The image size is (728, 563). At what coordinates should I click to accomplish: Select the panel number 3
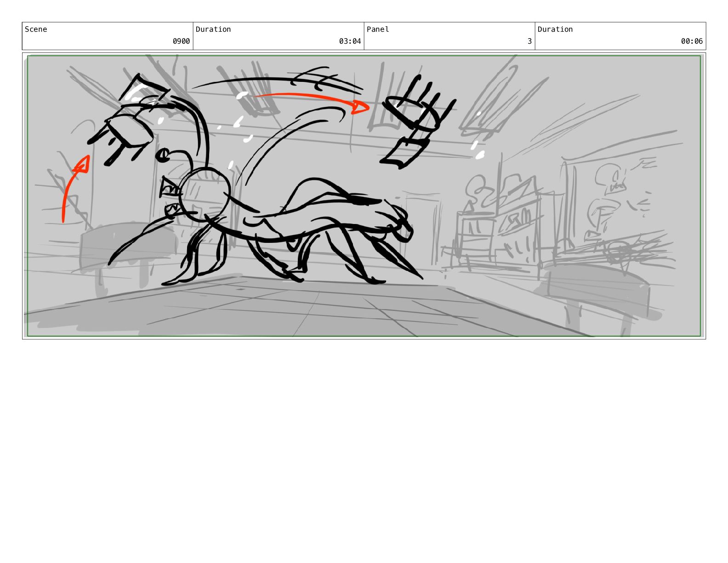pyautogui.click(x=529, y=41)
